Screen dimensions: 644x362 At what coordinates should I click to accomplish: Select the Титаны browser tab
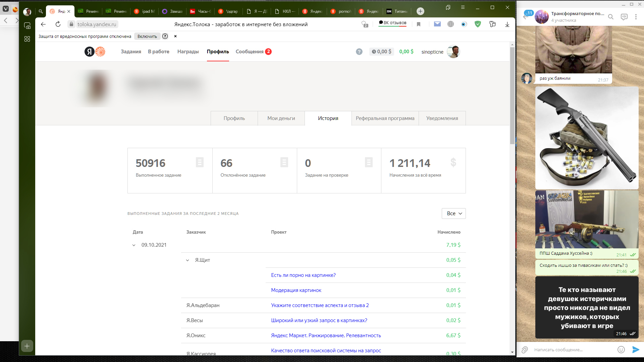click(397, 11)
